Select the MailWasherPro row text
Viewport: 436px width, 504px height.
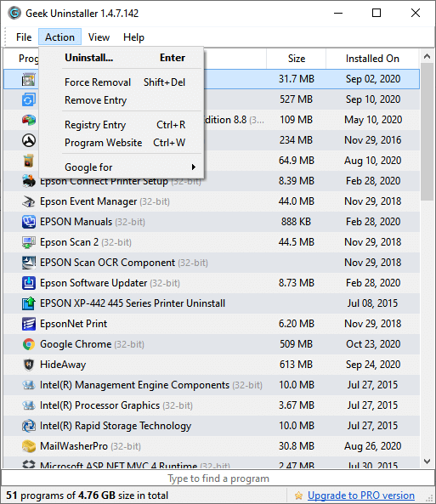point(90,446)
